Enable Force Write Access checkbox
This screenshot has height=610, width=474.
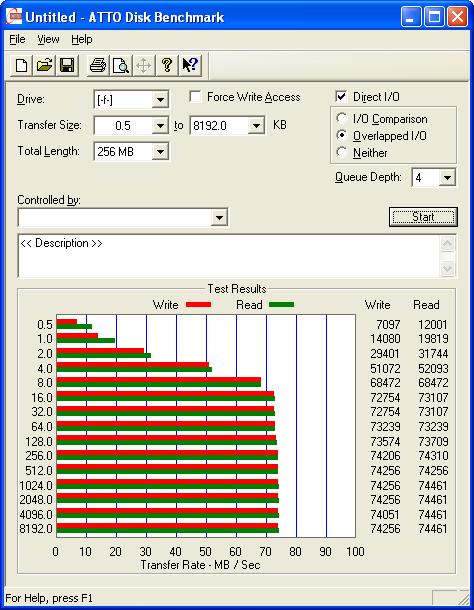[x=195, y=96]
